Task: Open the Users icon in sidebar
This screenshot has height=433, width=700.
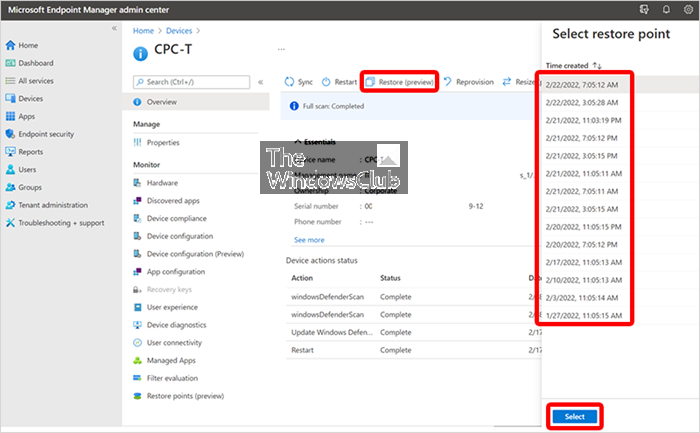Action: 10,170
